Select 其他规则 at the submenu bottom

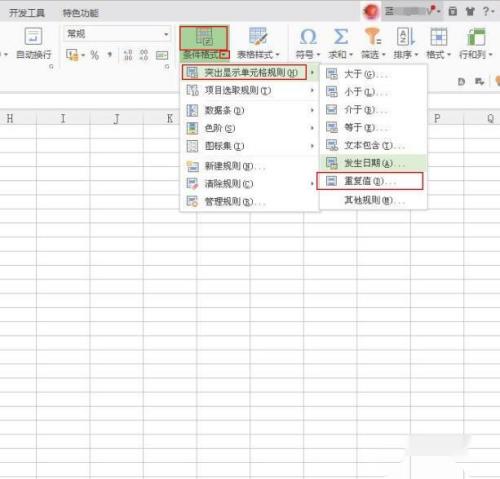[373, 200]
